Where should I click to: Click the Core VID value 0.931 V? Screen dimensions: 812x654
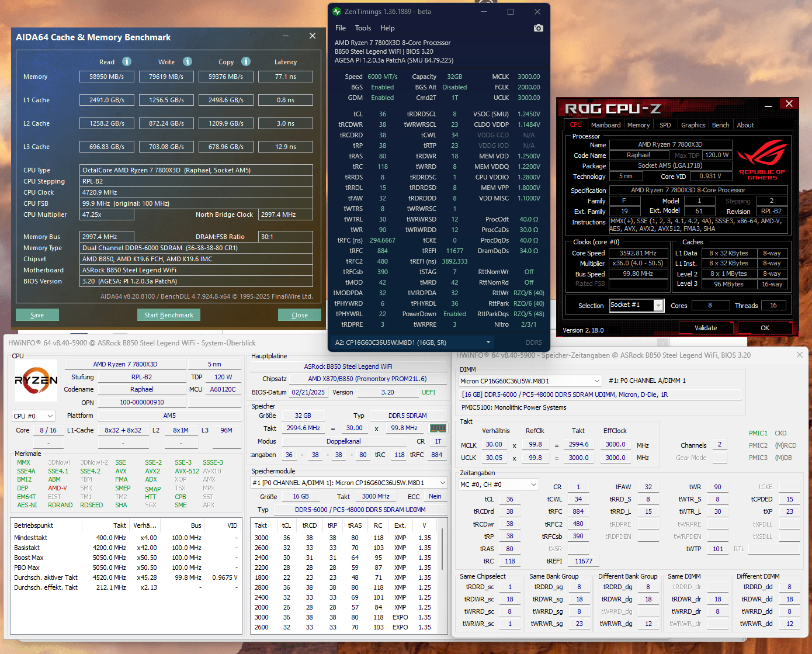tap(711, 176)
